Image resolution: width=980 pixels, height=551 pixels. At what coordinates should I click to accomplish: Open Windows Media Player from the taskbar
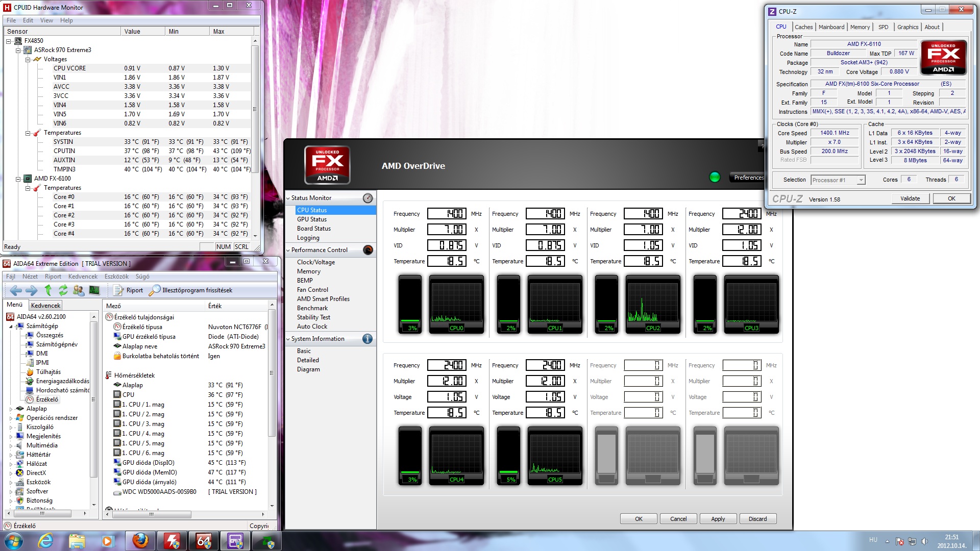click(x=107, y=541)
